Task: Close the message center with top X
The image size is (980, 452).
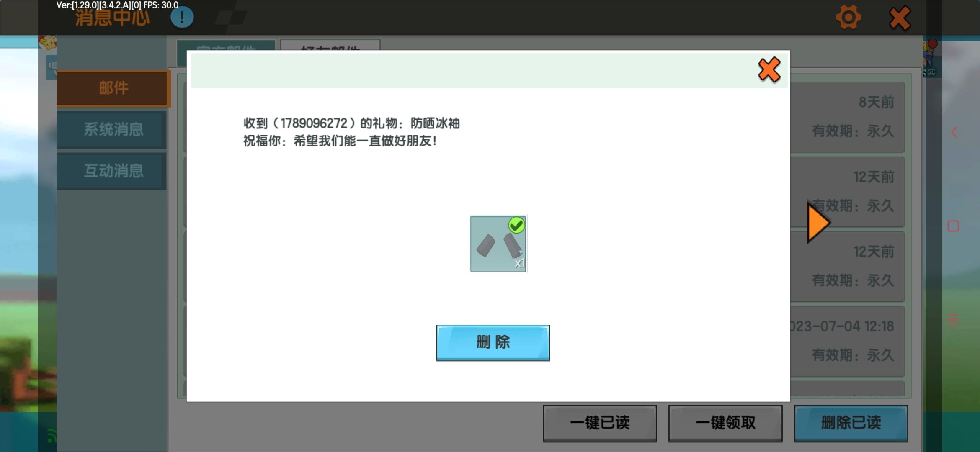Action: click(900, 18)
